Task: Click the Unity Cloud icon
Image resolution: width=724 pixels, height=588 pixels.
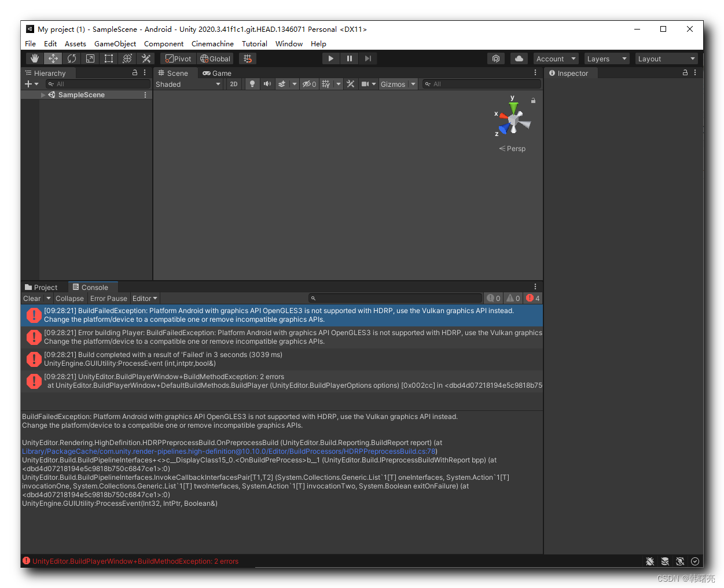Action: 519,58
